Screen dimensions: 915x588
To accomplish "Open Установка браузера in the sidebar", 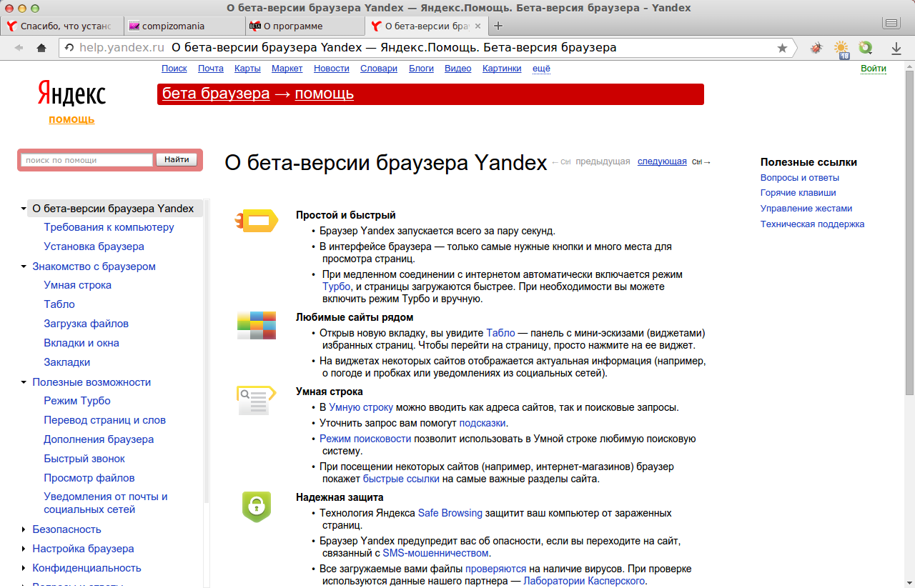I will coord(94,246).
